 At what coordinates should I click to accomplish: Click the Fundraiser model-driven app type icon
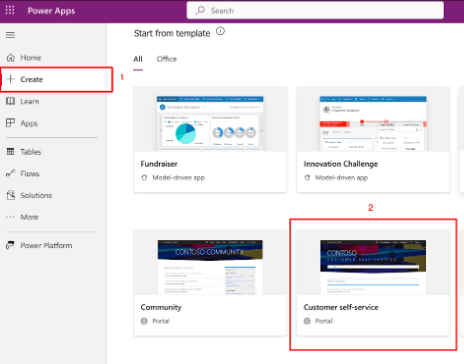tap(144, 178)
